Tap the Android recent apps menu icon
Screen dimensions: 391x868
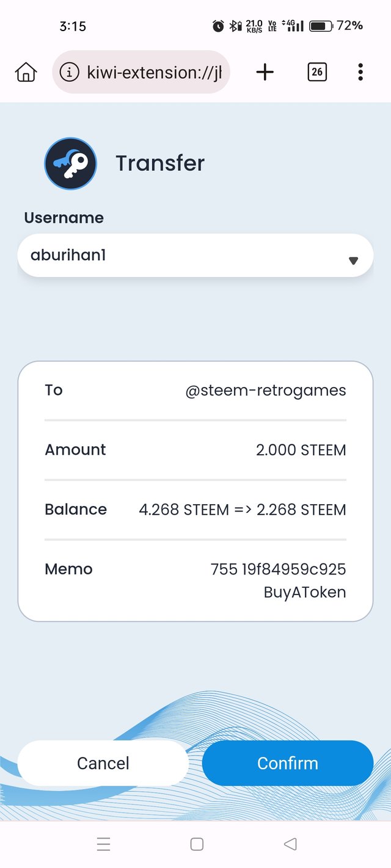[x=103, y=844]
